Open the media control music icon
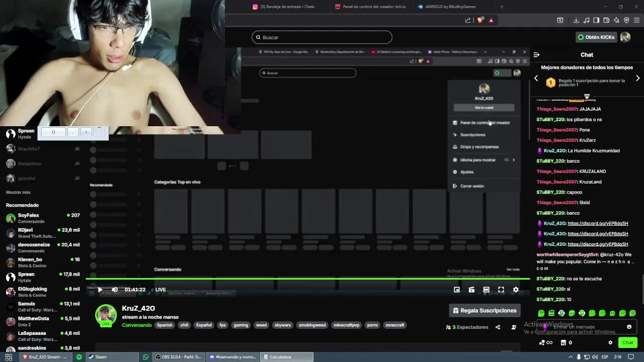Viewport: 644px width, 362px height. point(586,20)
